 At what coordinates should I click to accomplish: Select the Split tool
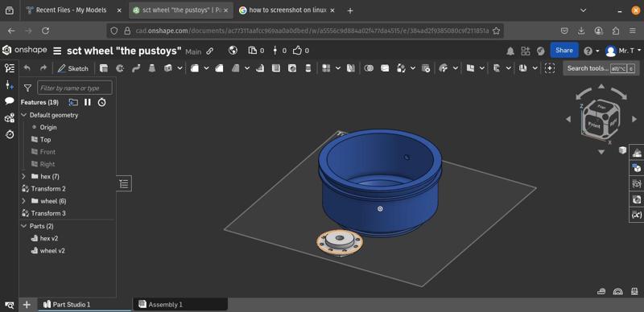(385, 68)
